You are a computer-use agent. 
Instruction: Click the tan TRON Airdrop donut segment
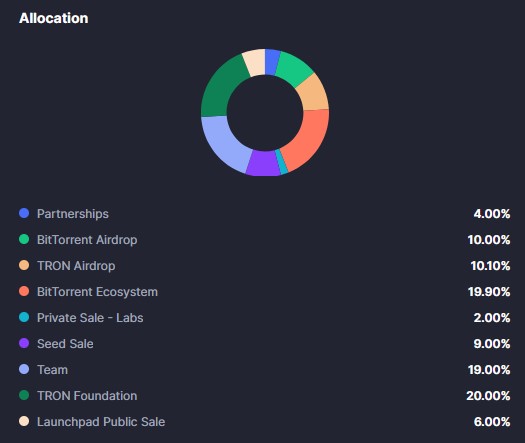coord(313,93)
